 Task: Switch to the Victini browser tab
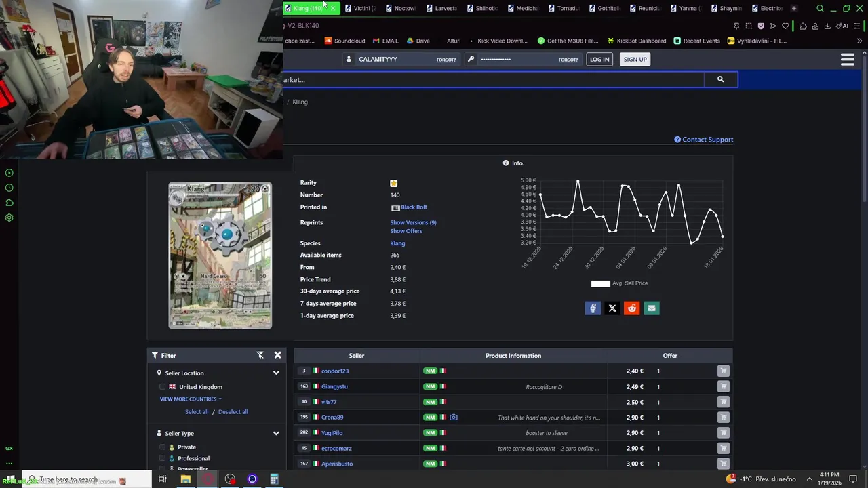(359, 8)
